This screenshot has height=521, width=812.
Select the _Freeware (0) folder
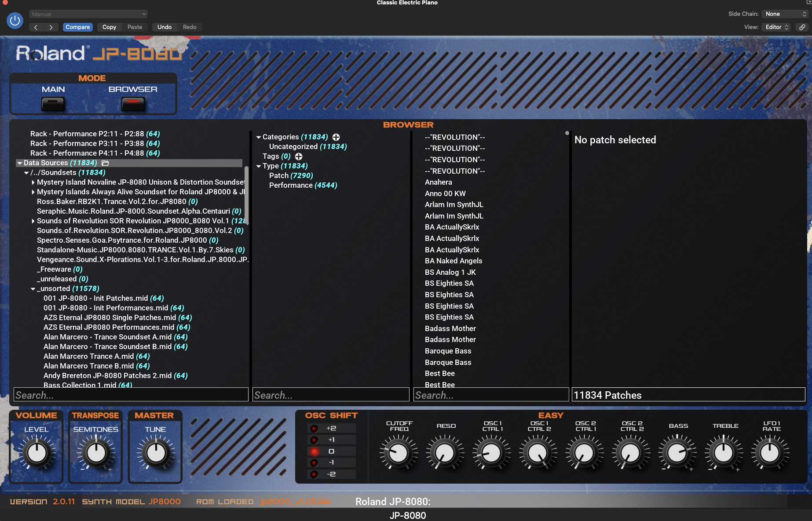tap(59, 270)
